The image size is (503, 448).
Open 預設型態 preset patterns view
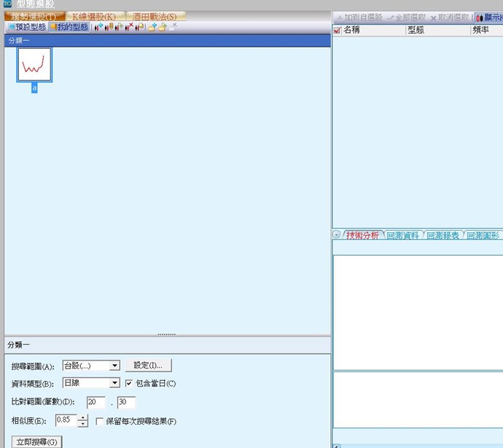pyautogui.click(x=26, y=27)
